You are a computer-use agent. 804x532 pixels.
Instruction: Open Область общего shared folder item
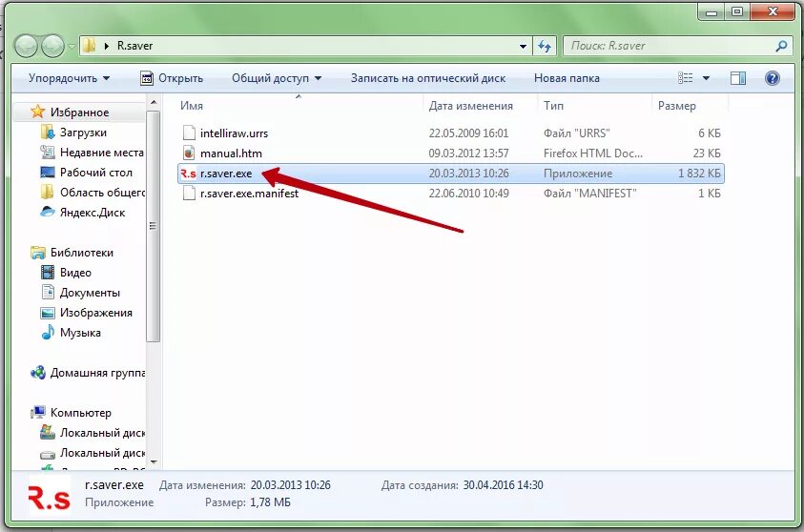click(x=102, y=193)
